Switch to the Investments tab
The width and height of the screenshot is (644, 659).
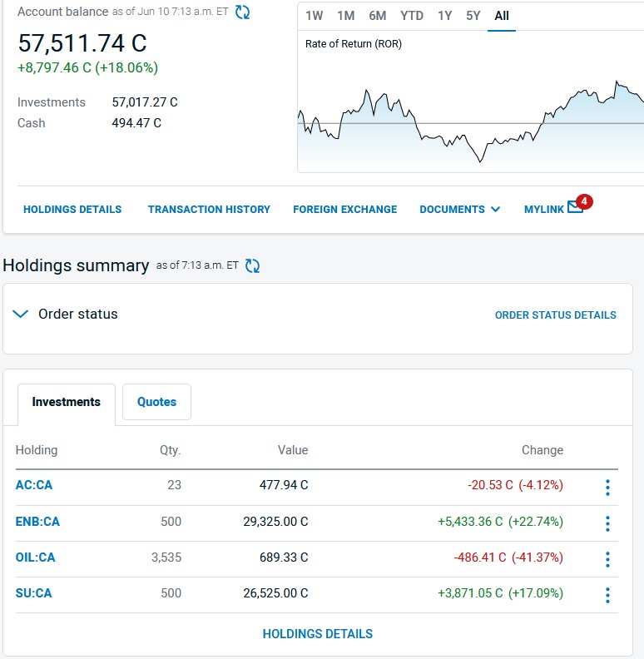pos(67,402)
